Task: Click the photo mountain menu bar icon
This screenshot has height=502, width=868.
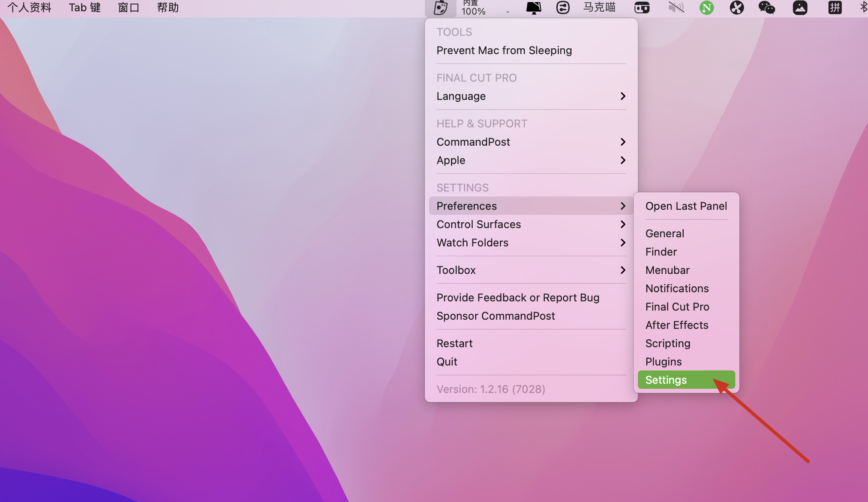Action: point(800,7)
